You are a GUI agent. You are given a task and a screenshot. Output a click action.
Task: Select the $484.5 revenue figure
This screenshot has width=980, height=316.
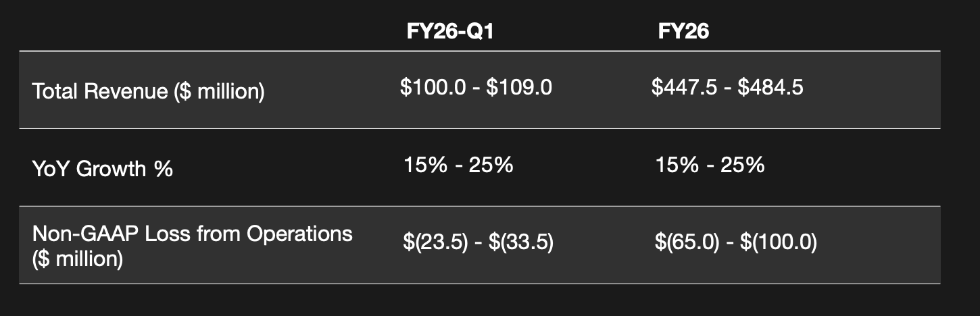(x=770, y=87)
